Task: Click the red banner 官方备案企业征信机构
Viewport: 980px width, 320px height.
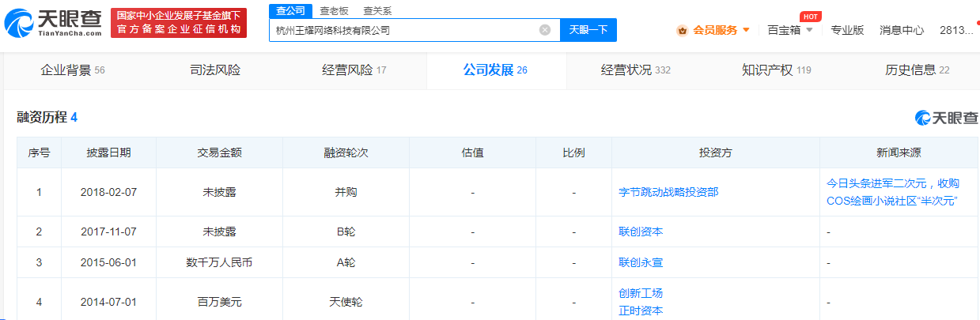Action: coord(178,23)
